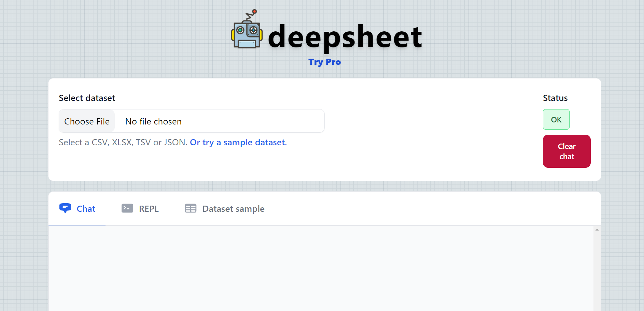Select the Chat speech bubble icon
Image resolution: width=644 pixels, height=311 pixels.
pyautogui.click(x=65, y=208)
